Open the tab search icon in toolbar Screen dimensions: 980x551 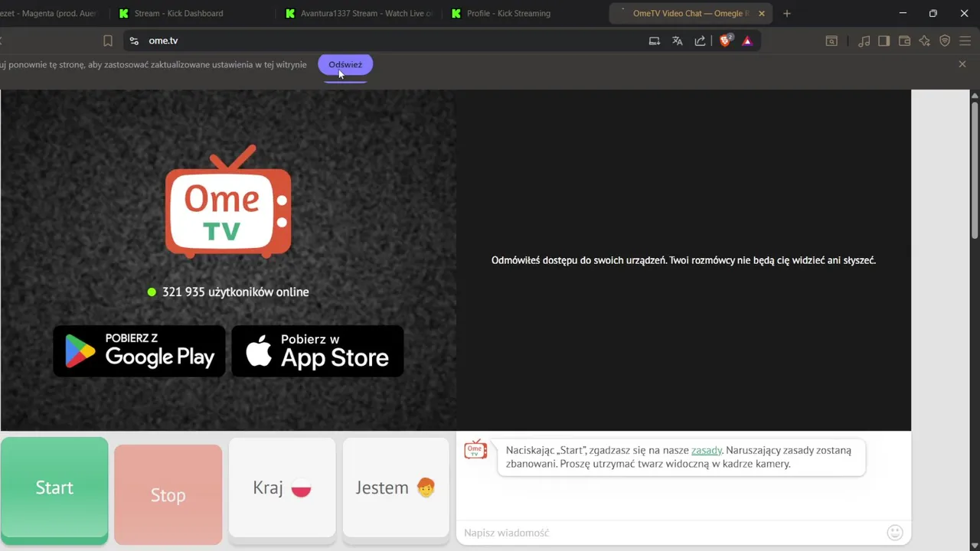click(831, 41)
